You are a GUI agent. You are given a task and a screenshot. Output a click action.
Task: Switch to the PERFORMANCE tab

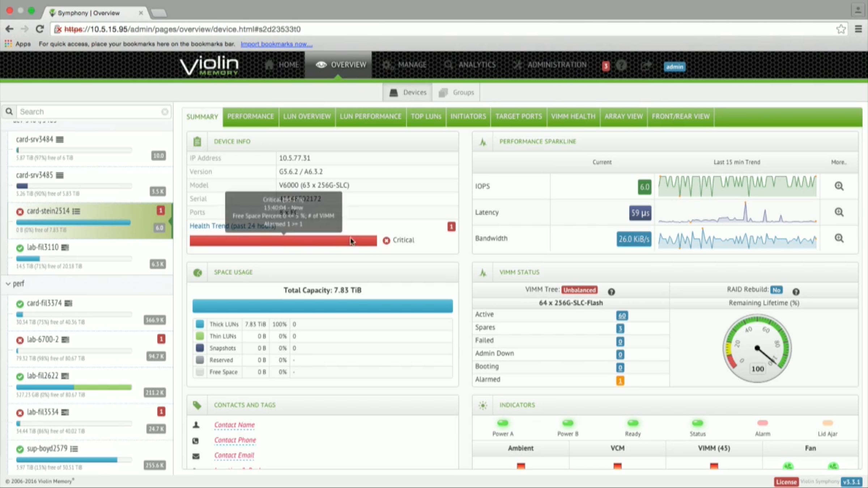coord(251,116)
